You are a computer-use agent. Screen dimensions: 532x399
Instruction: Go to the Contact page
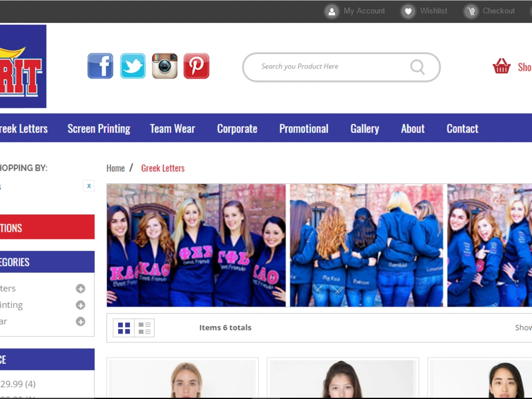[462, 129]
